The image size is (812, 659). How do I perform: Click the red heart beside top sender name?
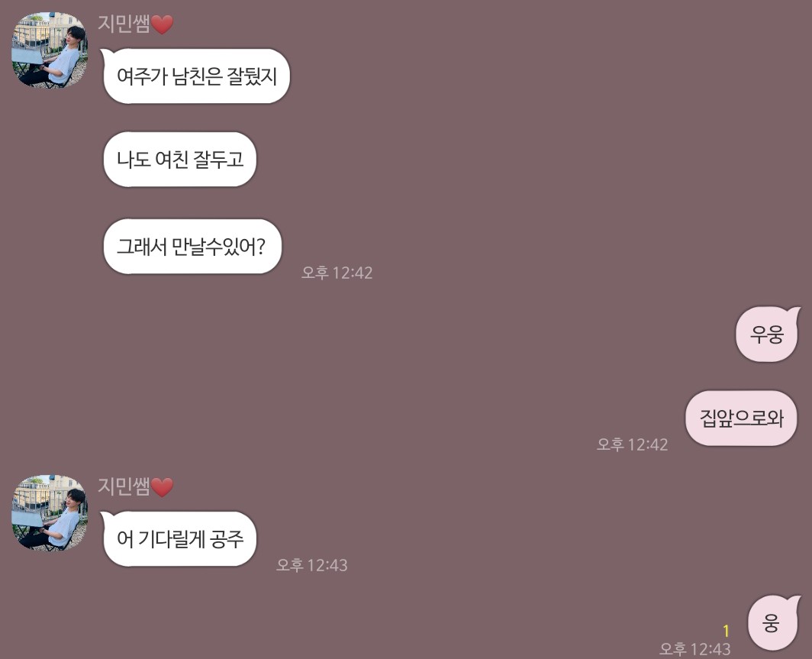(163, 24)
